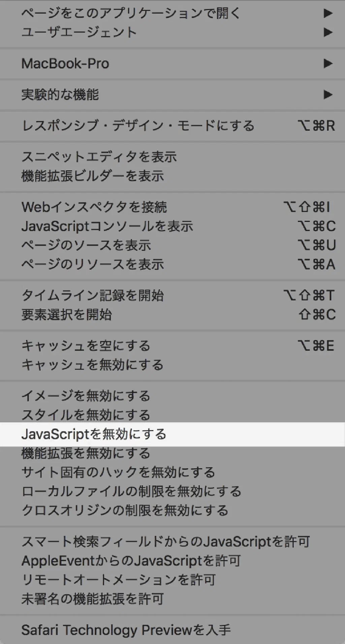Toggle イメージを無効にする
The image size is (345, 644).
click(86, 396)
